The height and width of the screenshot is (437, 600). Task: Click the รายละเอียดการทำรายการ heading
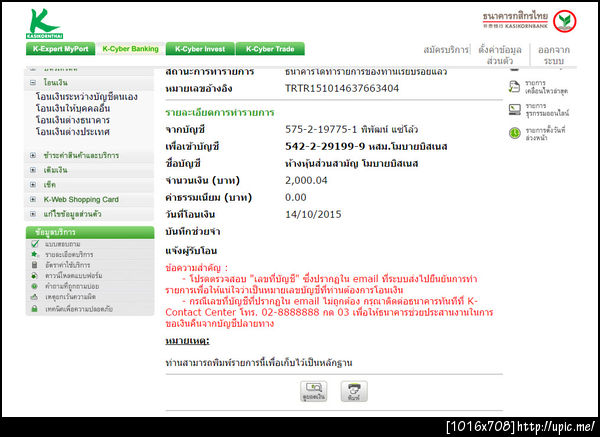(x=220, y=113)
